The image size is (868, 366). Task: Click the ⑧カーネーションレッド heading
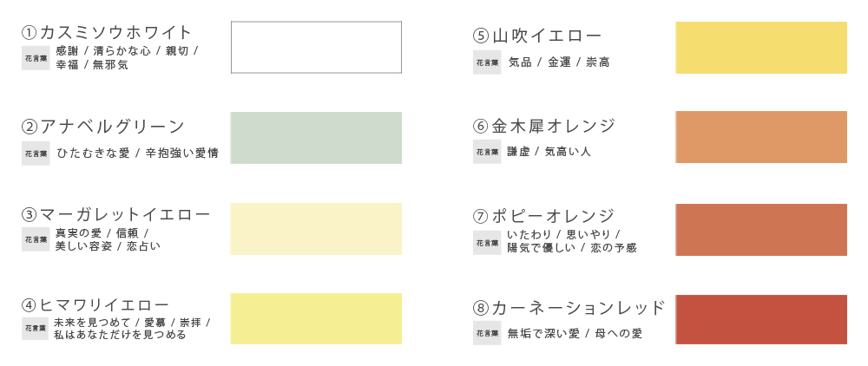click(x=569, y=307)
